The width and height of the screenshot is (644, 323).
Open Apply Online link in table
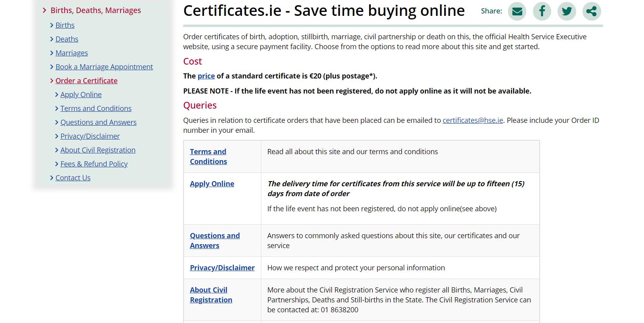[x=212, y=183]
